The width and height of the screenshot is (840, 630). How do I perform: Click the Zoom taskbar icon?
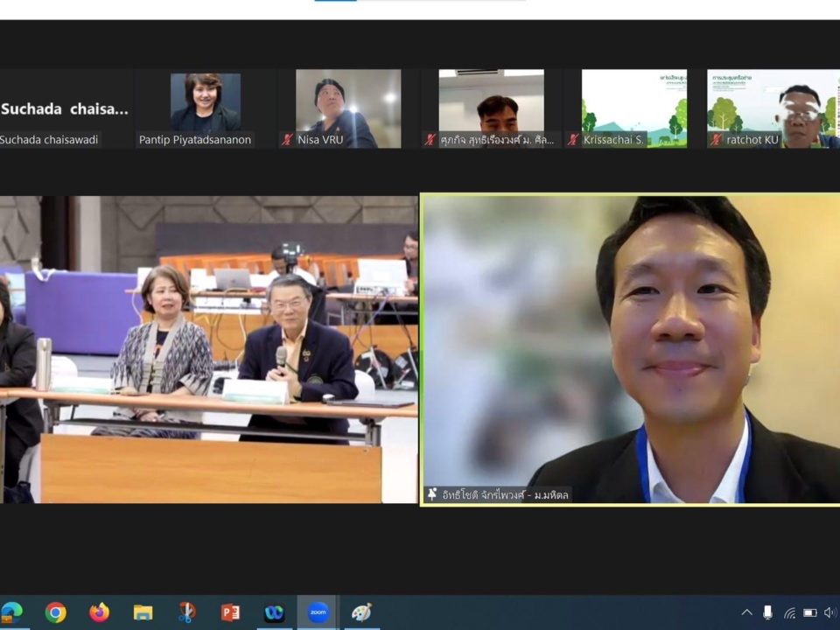(x=318, y=612)
